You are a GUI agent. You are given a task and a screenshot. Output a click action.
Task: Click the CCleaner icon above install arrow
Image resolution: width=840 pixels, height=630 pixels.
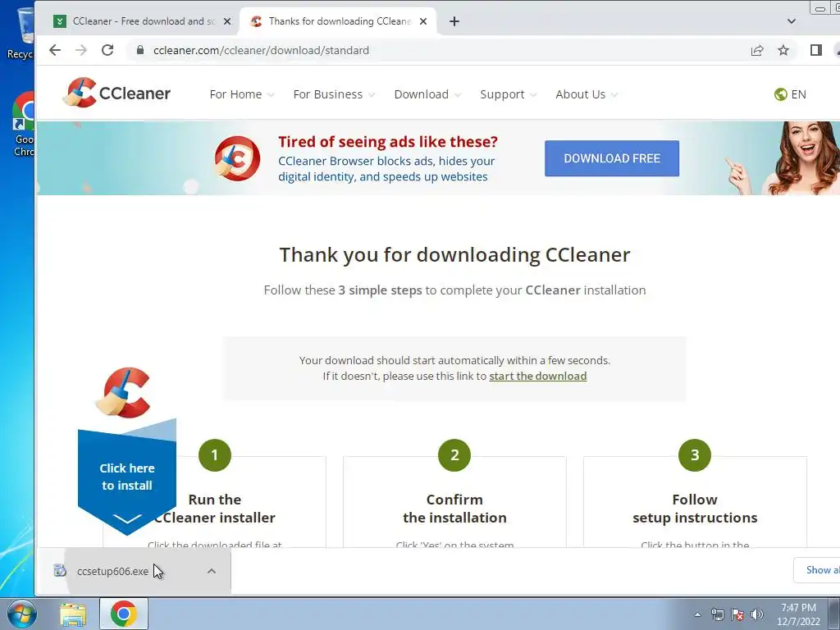click(x=123, y=392)
